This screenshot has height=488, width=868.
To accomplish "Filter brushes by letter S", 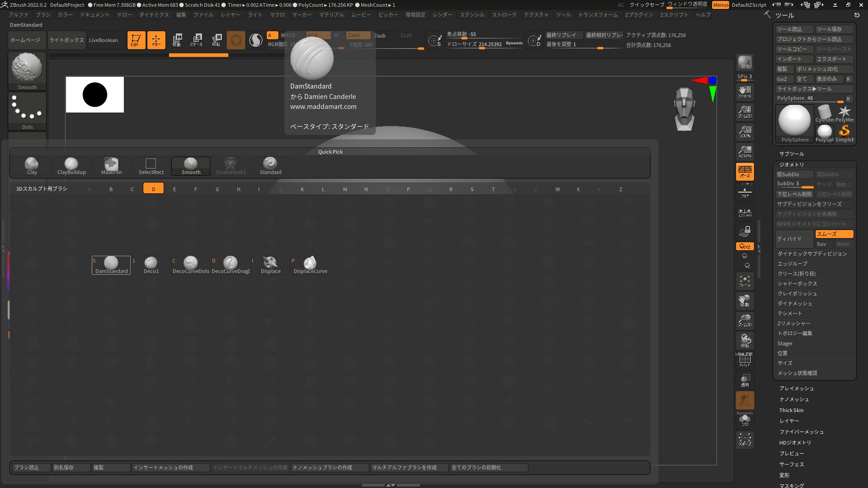I will pyautogui.click(x=472, y=189).
